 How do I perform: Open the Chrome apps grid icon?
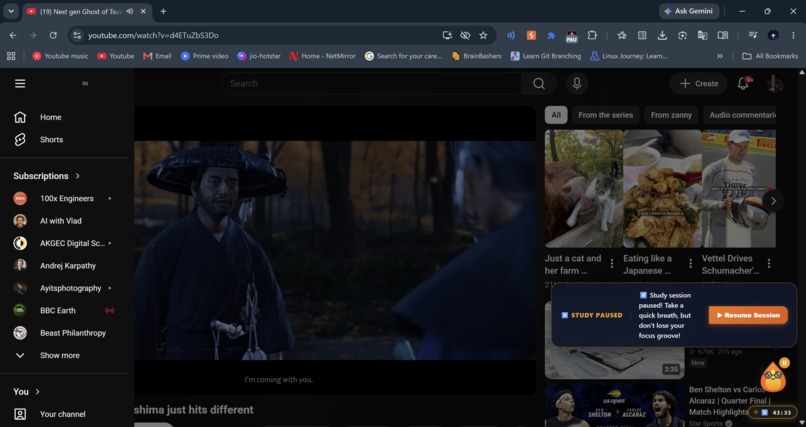pyautogui.click(x=11, y=56)
